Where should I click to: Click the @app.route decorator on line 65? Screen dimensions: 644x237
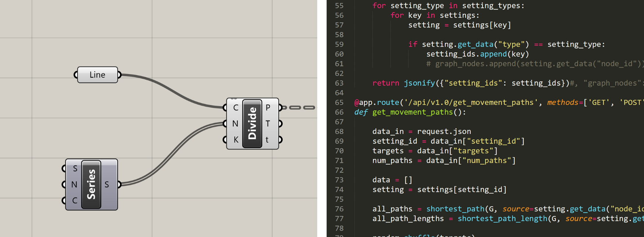377,102
